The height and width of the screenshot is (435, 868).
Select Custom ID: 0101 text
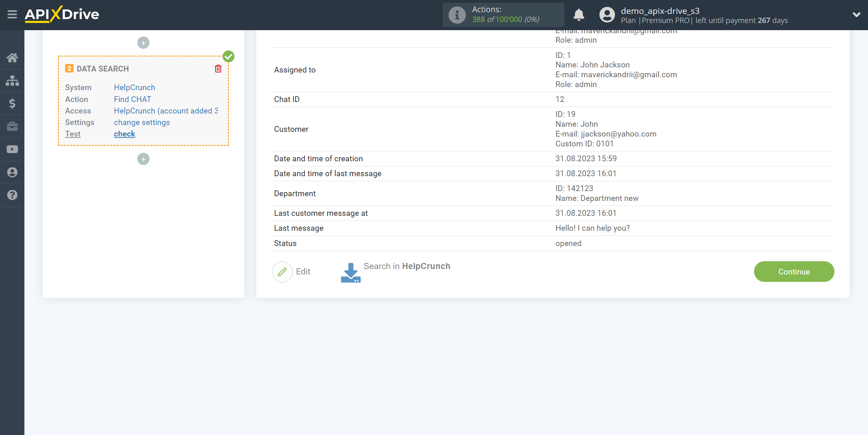click(x=585, y=144)
